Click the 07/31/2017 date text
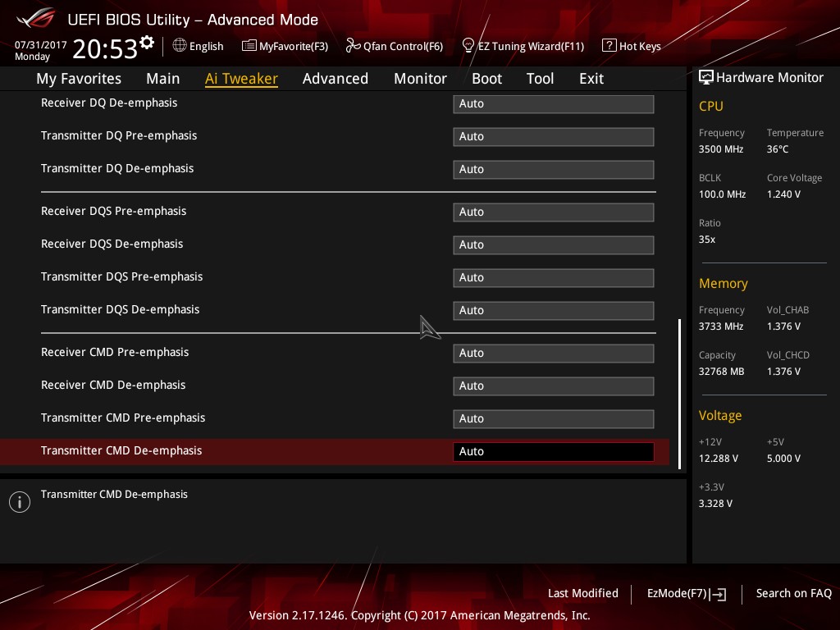Image resolution: width=840 pixels, height=630 pixels. (41, 45)
